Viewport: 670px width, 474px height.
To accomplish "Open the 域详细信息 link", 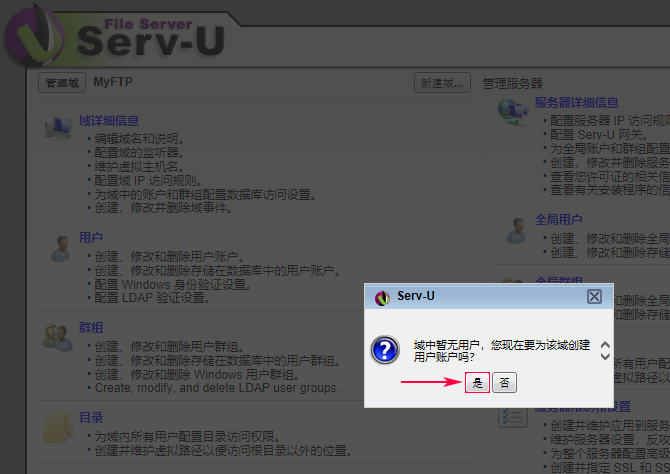I will (x=109, y=121).
